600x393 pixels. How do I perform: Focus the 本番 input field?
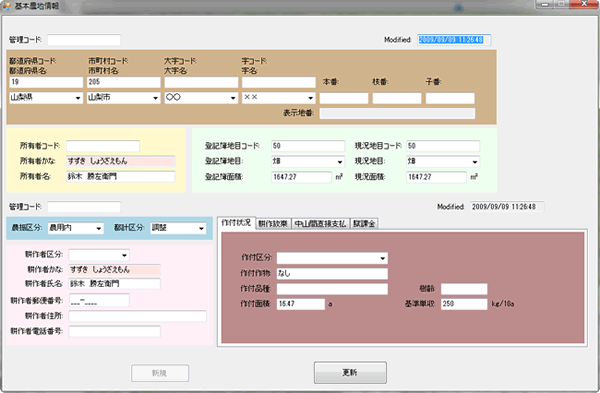point(344,98)
